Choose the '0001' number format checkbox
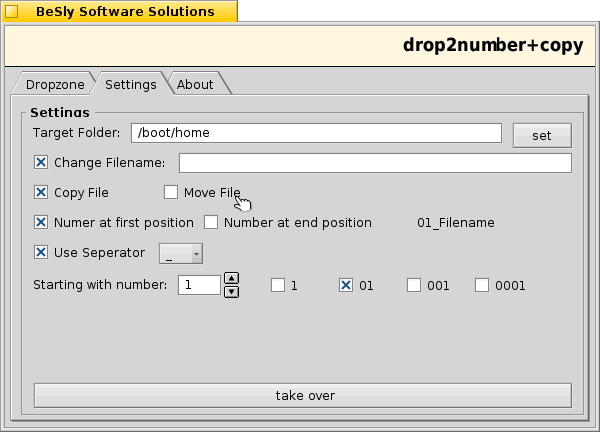Screen dimensions: 600x432 coord(482,285)
